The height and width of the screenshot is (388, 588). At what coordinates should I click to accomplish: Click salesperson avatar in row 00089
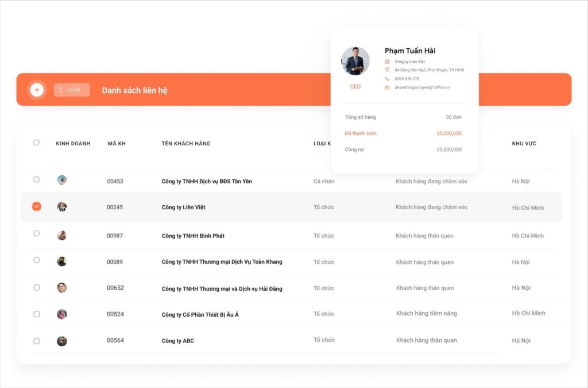point(62,261)
